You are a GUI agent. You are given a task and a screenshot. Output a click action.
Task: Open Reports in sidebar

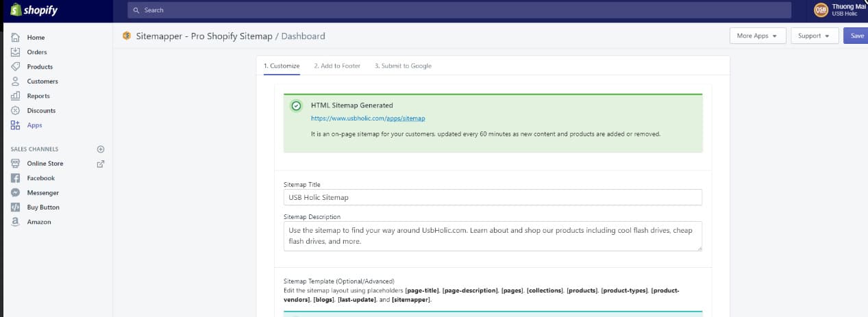(x=38, y=97)
